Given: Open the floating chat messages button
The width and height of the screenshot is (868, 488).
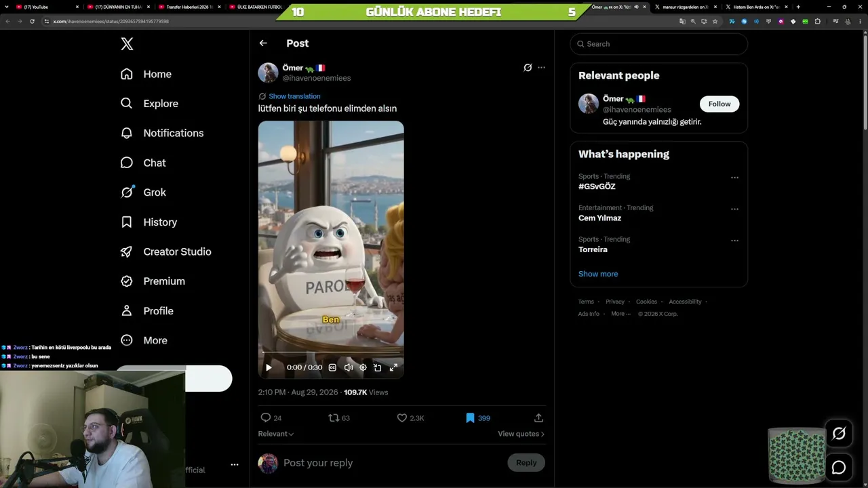Looking at the screenshot, I should coord(839,468).
